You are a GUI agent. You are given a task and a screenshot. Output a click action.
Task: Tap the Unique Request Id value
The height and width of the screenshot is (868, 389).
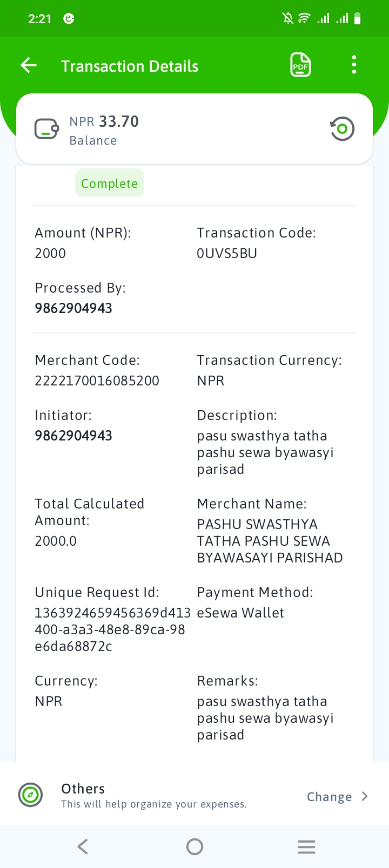(x=112, y=629)
